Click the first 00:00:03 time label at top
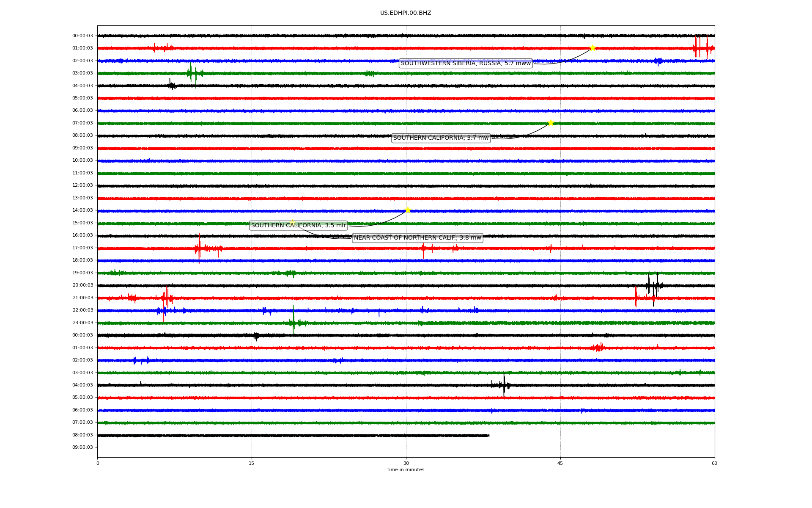Image resolution: width=812 pixels, height=508 pixels. (x=82, y=36)
